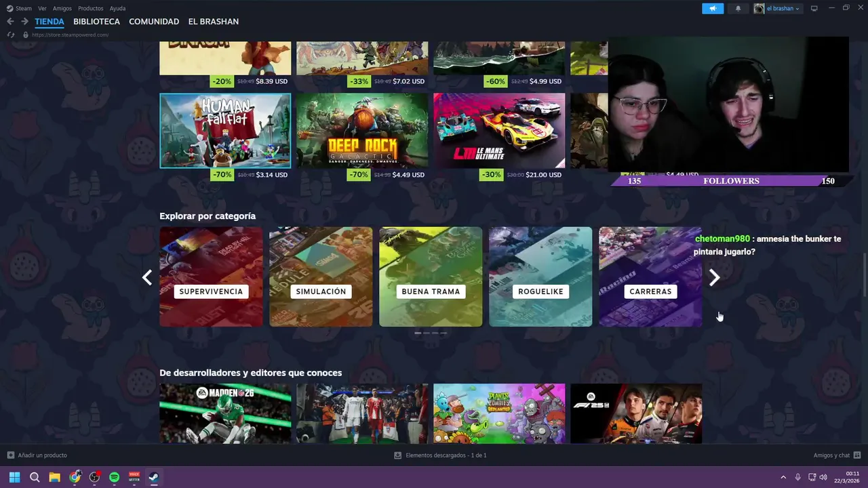Expand the el brashan account dropdown
Screen dimensions: 868x488
[x=777, y=8]
